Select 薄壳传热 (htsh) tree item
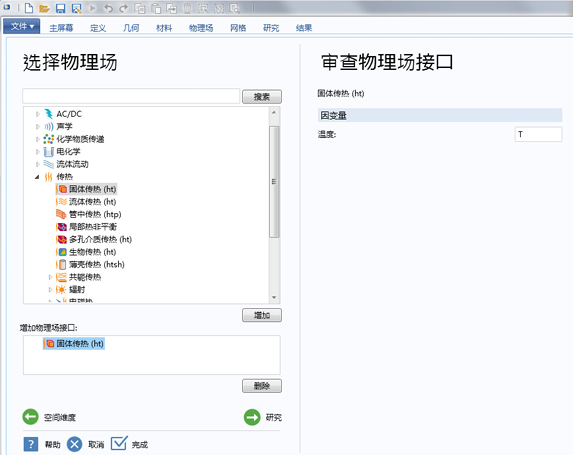The image size is (573, 455). pos(90,264)
